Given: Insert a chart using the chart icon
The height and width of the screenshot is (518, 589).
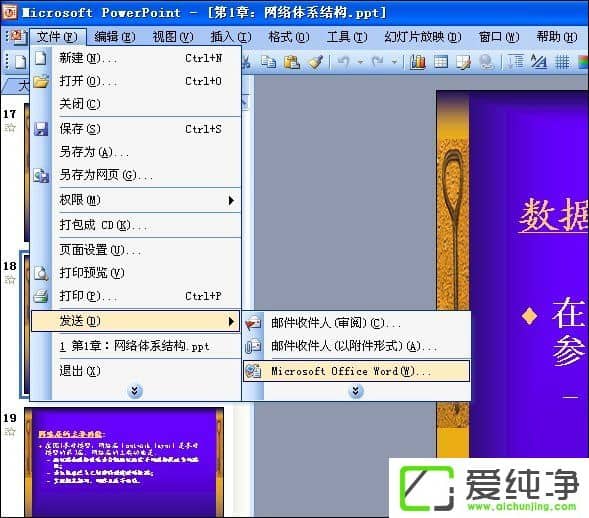Looking at the screenshot, I should [417, 62].
